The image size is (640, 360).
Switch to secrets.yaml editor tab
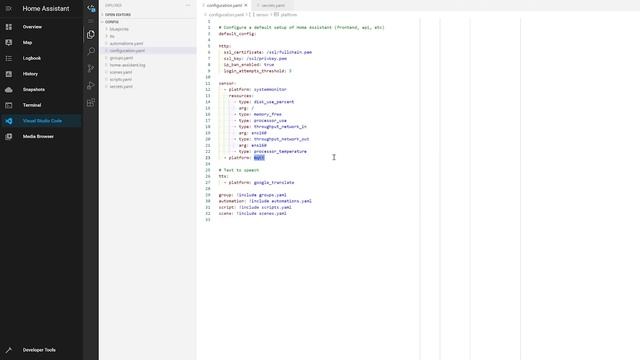273,5
